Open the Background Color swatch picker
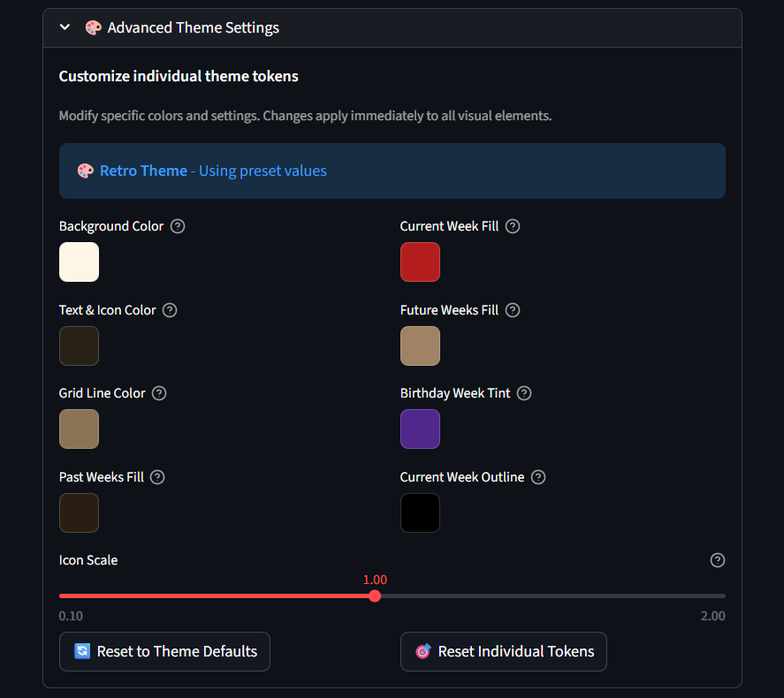 79,262
